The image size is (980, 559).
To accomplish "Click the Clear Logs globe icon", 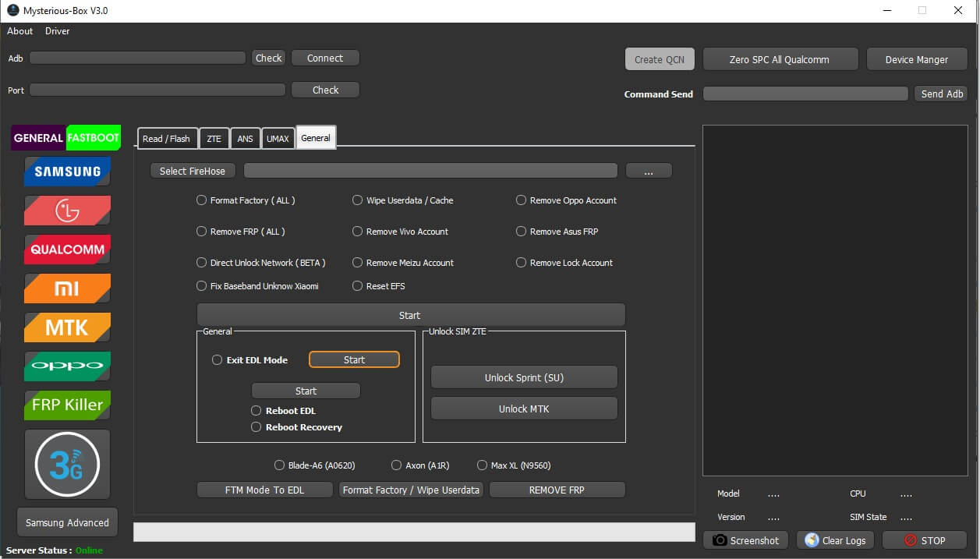I will pyautogui.click(x=812, y=540).
